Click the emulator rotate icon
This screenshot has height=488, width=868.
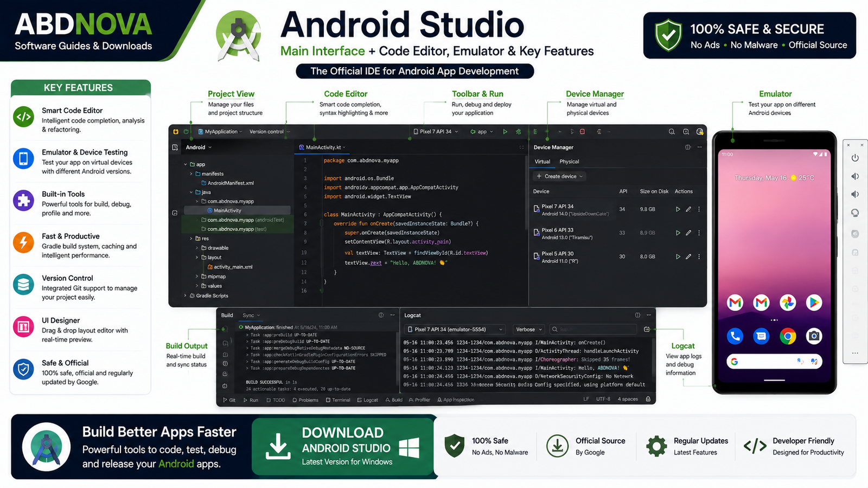click(x=855, y=213)
